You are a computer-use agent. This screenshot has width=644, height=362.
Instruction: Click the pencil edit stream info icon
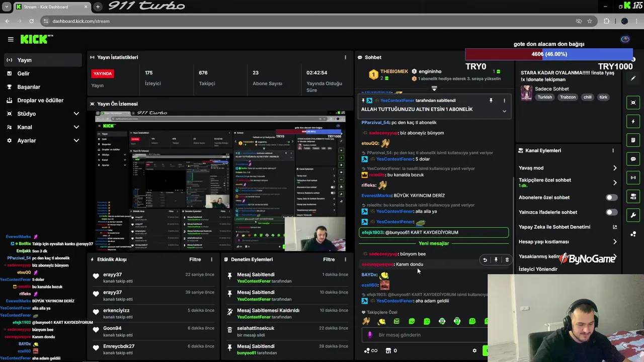click(x=633, y=78)
